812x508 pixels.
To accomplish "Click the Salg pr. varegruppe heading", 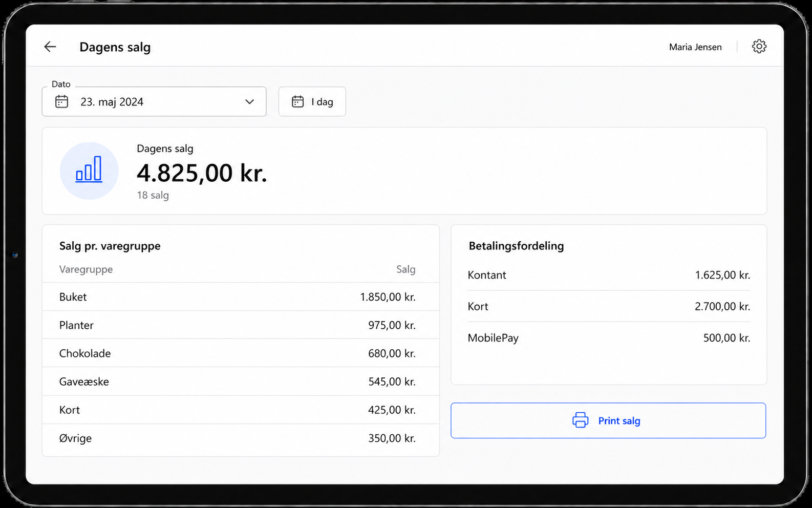I will (x=110, y=246).
